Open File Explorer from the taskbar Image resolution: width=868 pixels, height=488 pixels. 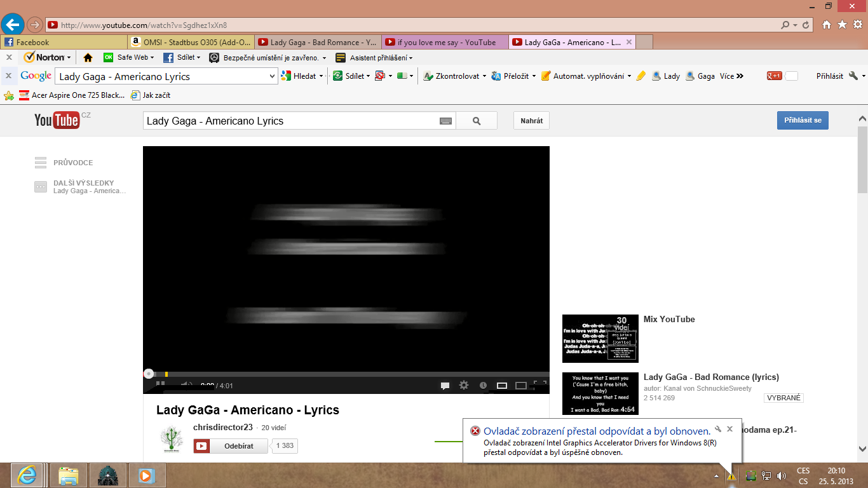click(x=68, y=475)
